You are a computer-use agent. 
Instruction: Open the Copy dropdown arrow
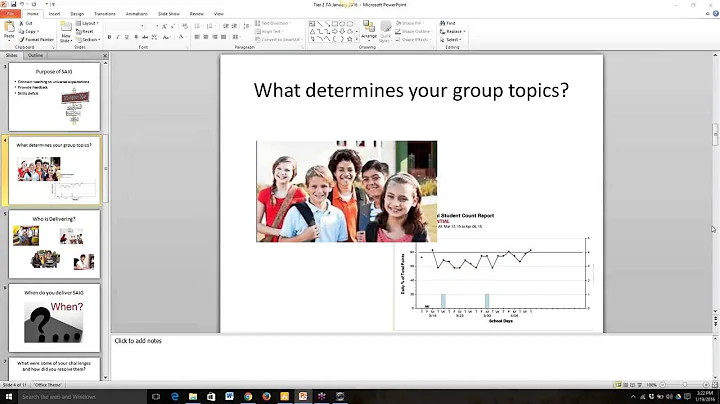[x=38, y=32]
